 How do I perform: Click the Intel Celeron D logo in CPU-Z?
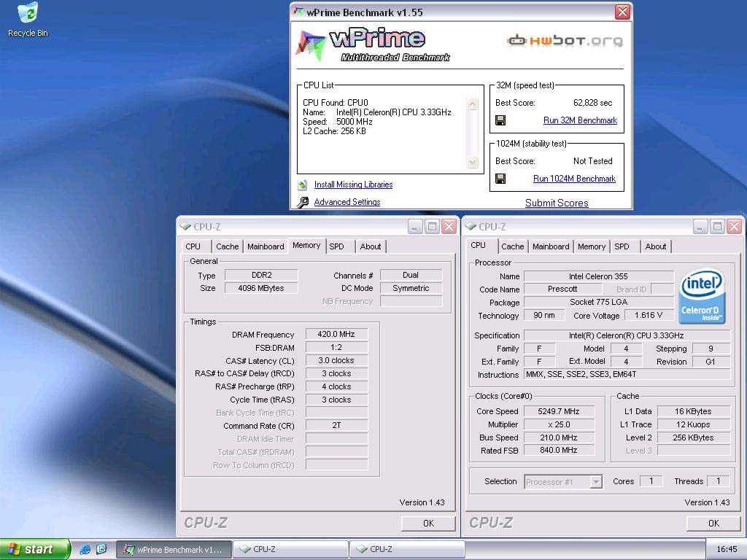[x=702, y=297]
